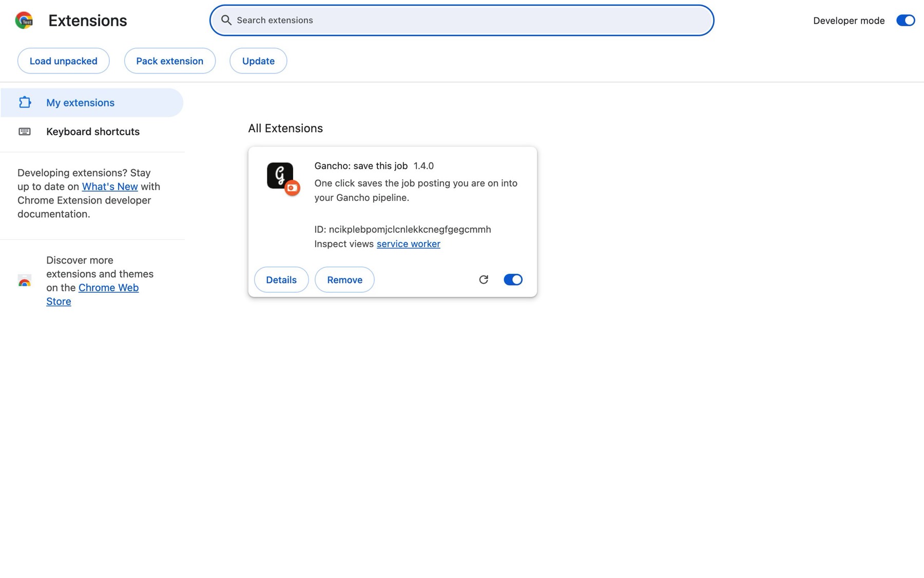Open the My extensions section
Screen dimensions: 924x578
click(x=92, y=102)
